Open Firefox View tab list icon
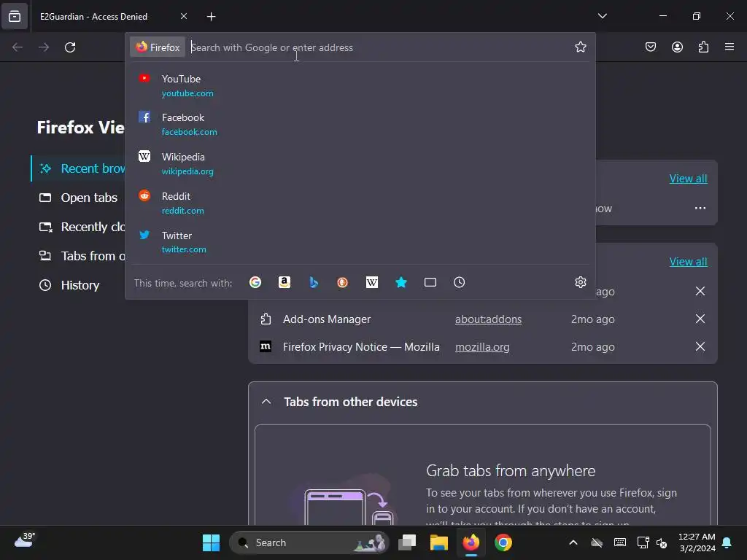Screen dimensions: 747x560 click(x=15, y=16)
